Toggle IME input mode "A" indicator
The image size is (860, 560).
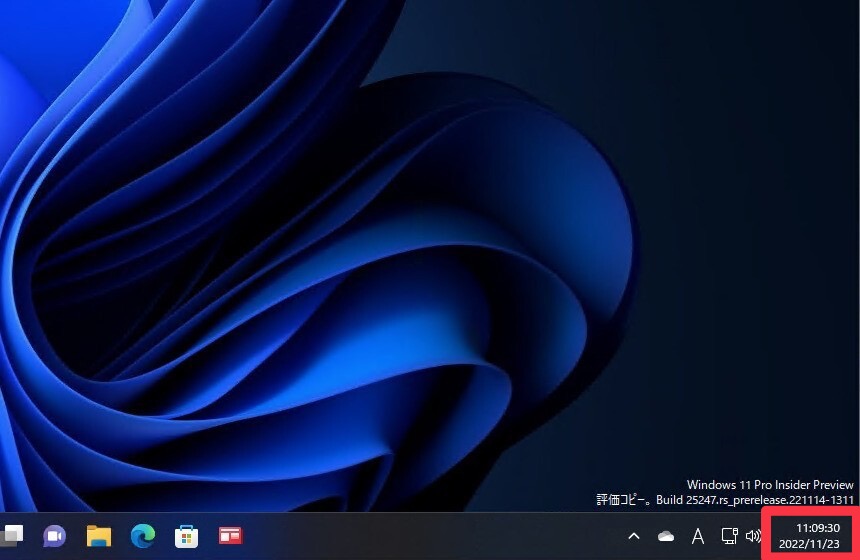click(698, 537)
